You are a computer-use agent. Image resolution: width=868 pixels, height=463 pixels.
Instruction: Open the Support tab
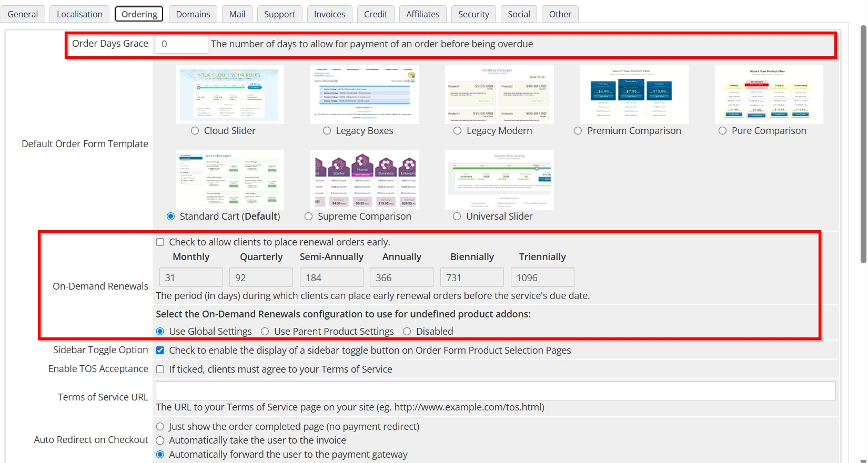pyautogui.click(x=280, y=14)
